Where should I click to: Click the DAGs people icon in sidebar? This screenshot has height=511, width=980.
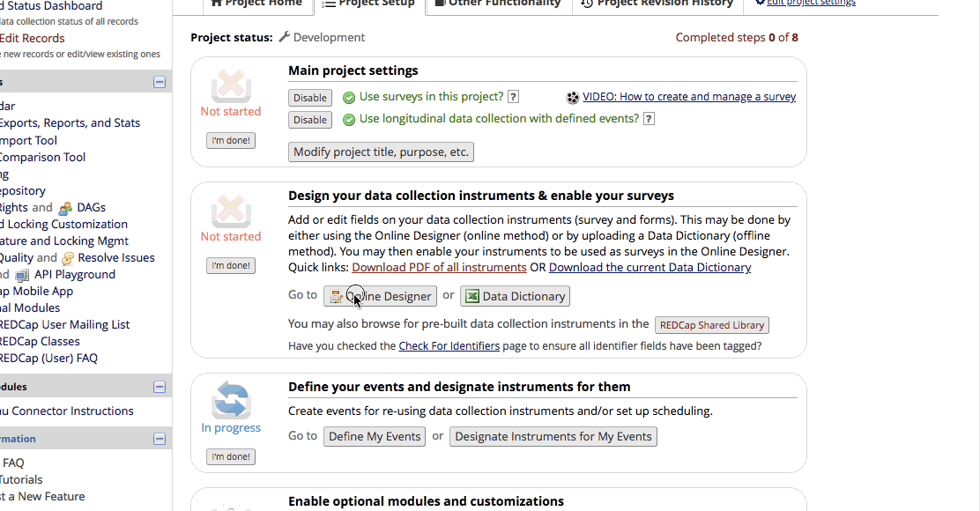[65, 208]
